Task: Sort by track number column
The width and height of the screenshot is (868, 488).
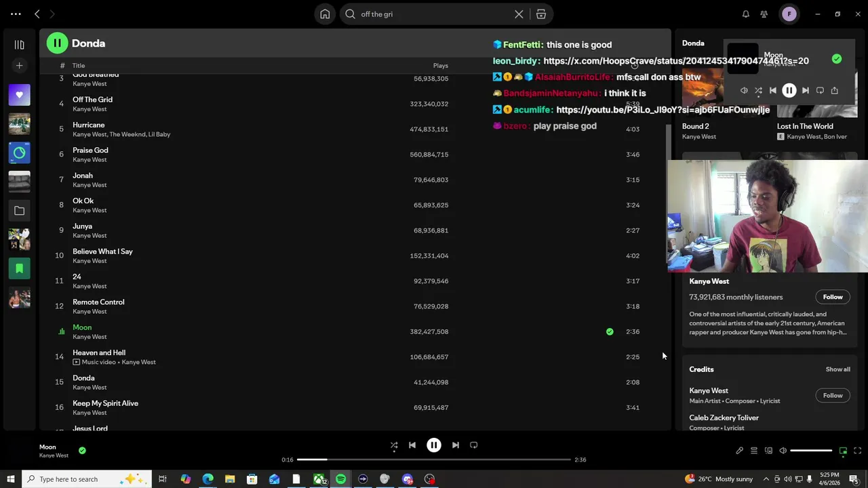Action: [62, 66]
